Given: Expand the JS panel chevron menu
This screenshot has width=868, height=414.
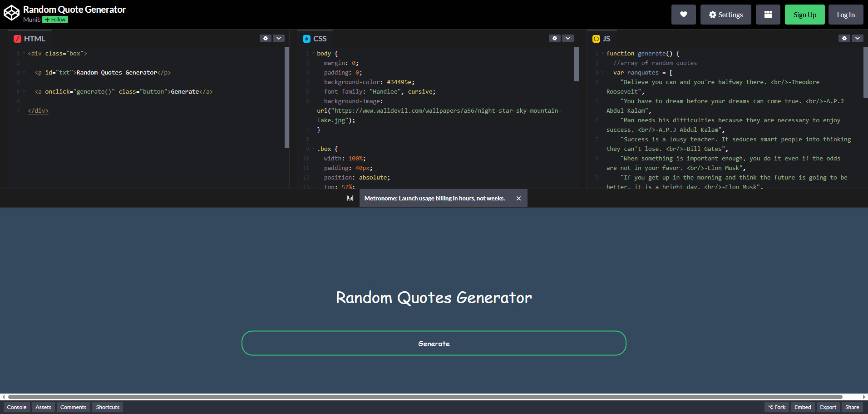Looking at the screenshot, I should coord(857,38).
